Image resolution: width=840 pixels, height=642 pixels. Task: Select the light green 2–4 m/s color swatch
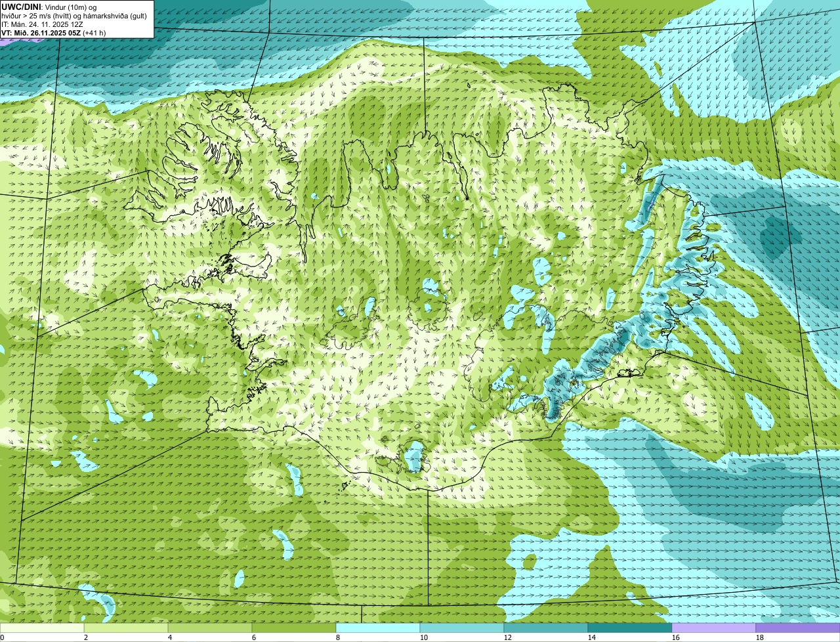coord(126,628)
